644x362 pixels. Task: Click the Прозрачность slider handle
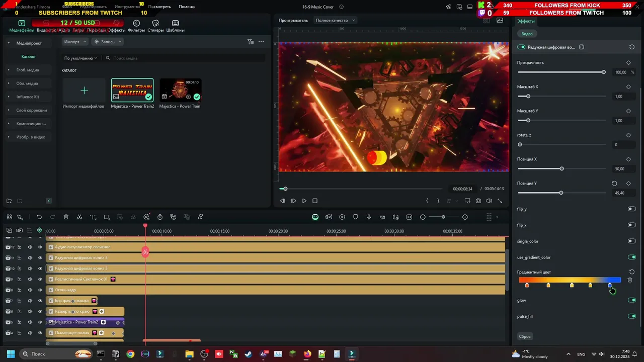604,72
